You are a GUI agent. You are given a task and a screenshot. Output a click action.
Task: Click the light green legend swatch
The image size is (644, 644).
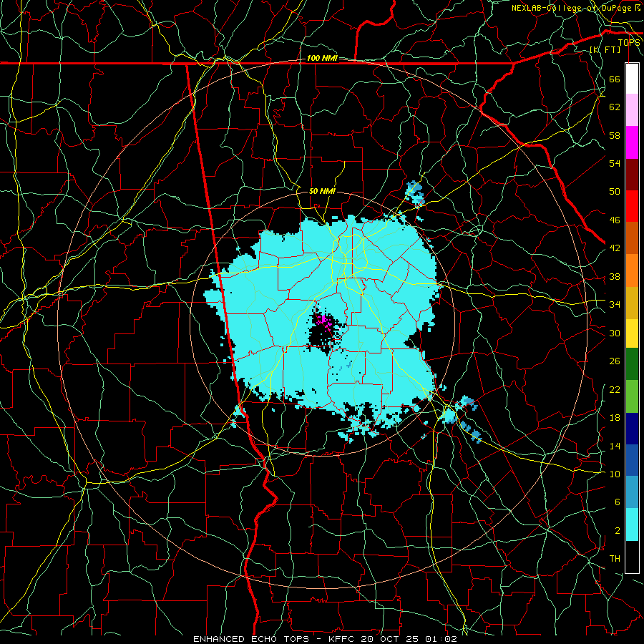[632, 396]
